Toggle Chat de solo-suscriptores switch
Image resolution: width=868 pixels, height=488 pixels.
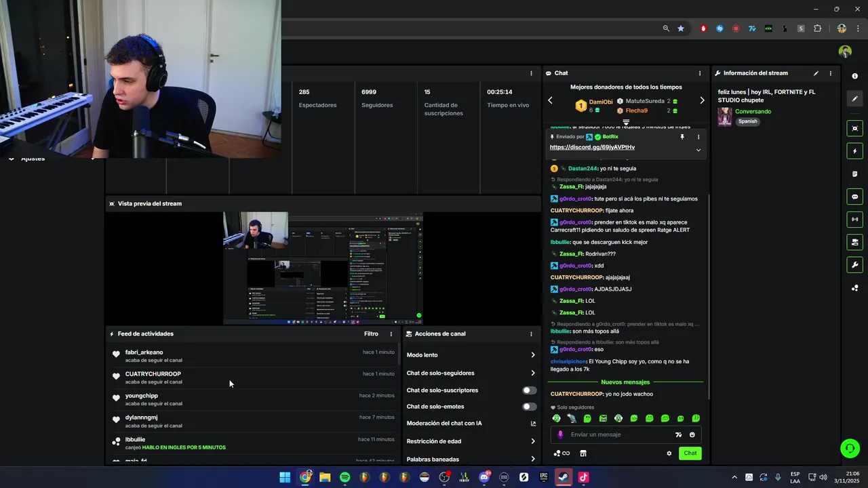tap(529, 390)
